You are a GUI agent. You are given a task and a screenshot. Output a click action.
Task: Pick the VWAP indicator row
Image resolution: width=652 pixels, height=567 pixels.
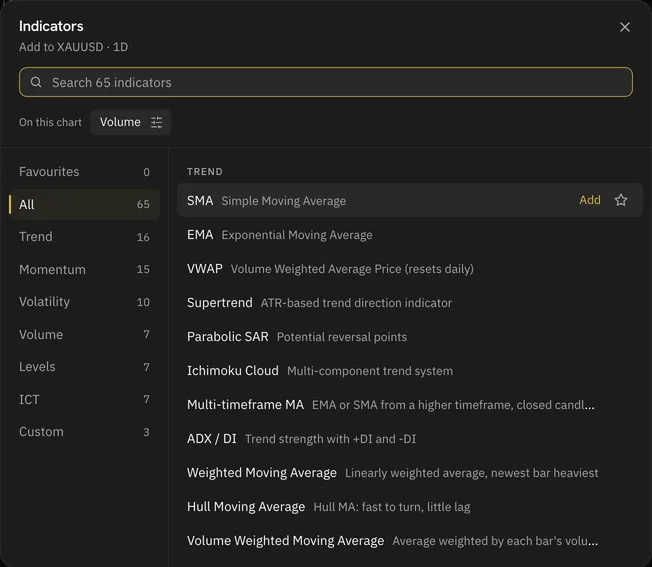click(x=410, y=269)
